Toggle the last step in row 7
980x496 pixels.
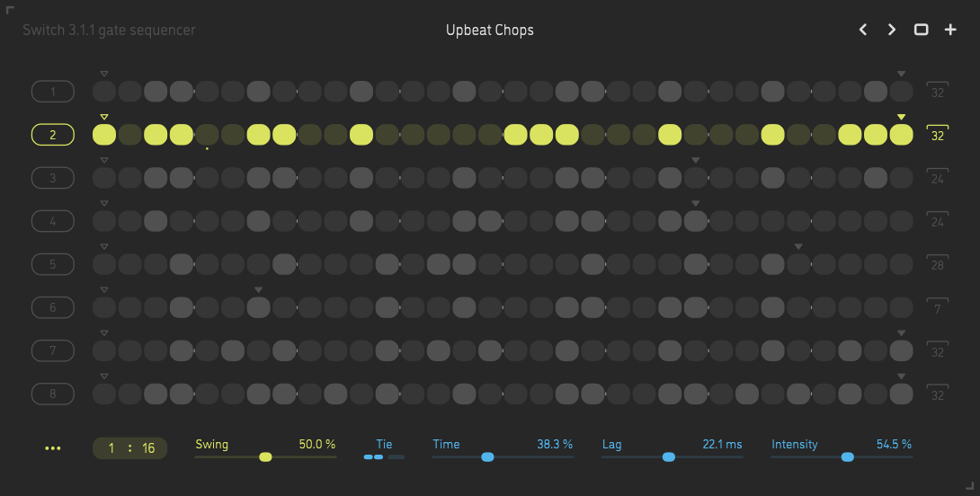click(901, 350)
